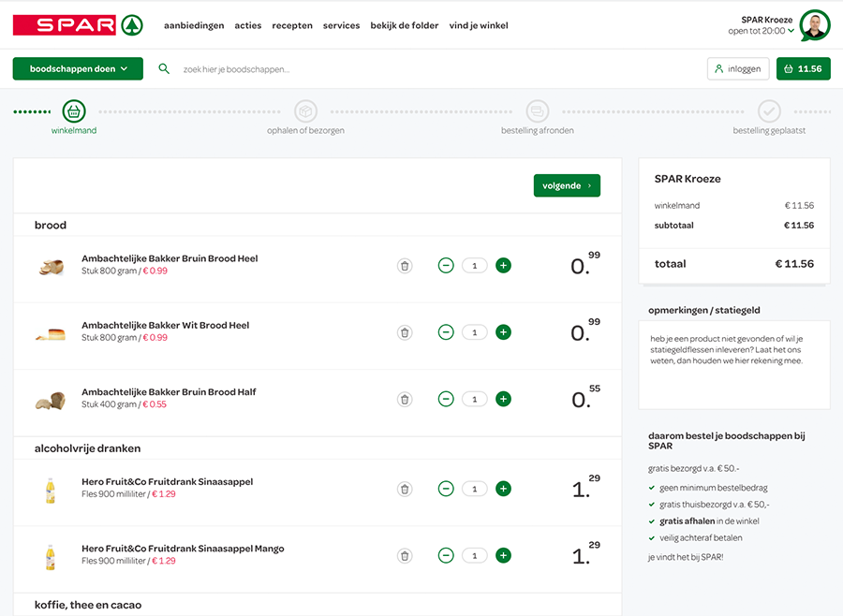Decrease quantity of Wit Brood Heel
The height and width of the screenshot is (616, 843).
[446, 332]
